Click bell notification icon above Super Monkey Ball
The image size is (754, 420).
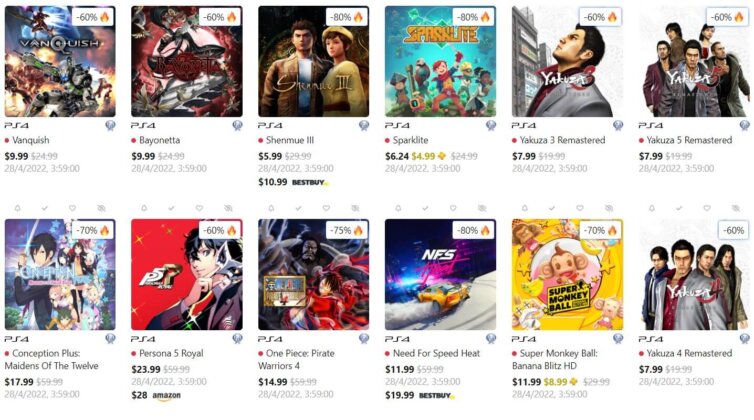pyautogui.click(x=525, y=208)
